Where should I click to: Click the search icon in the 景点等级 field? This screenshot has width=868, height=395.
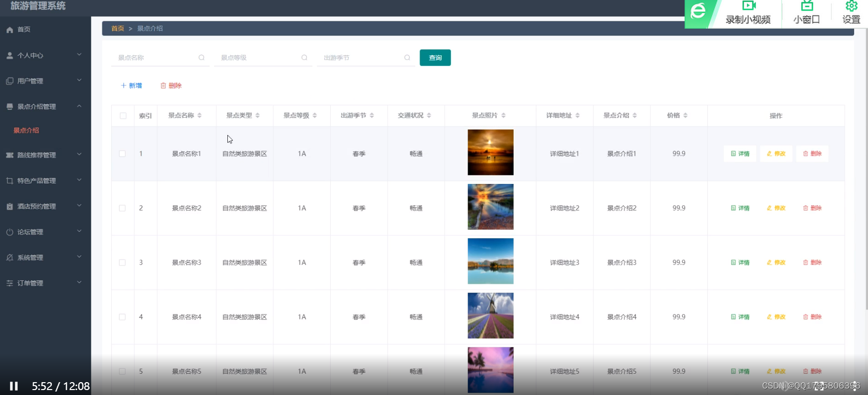[304, 58]
